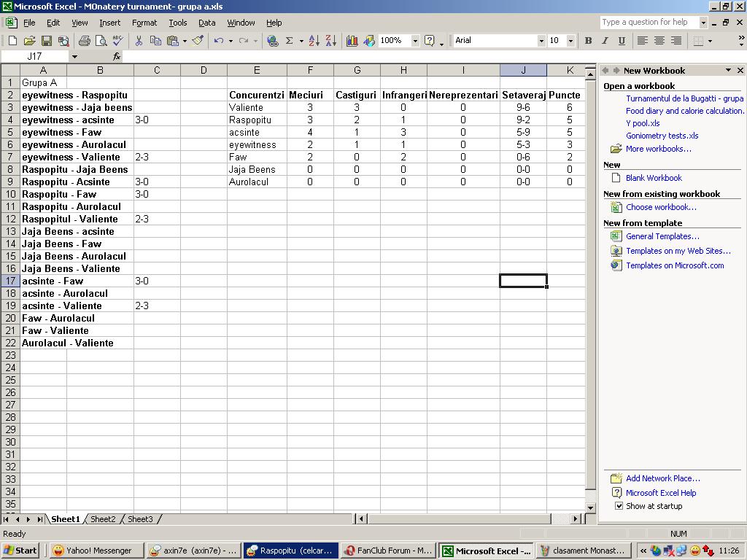Image resolution: width=747 pixels, height=560 pixels.
Task: Open the Arial font name dropdown
Action: [x=541, y=41]
